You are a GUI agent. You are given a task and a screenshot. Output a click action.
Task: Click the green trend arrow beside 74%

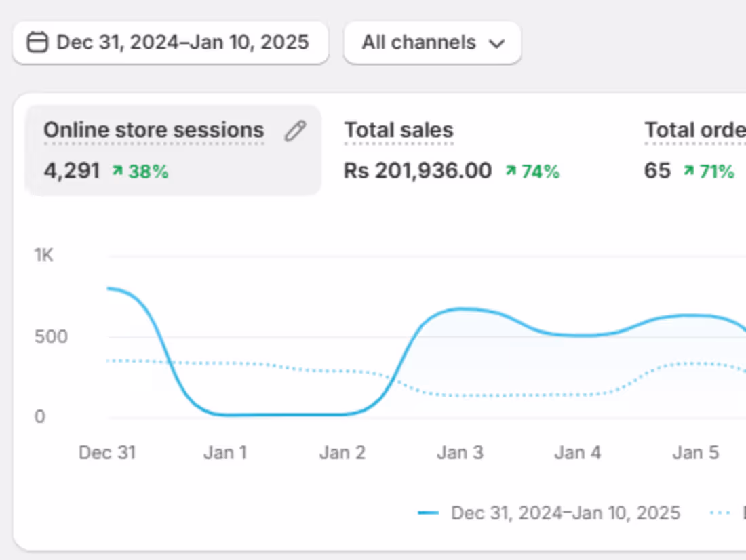pyautogui.click(x=510, y=172)
